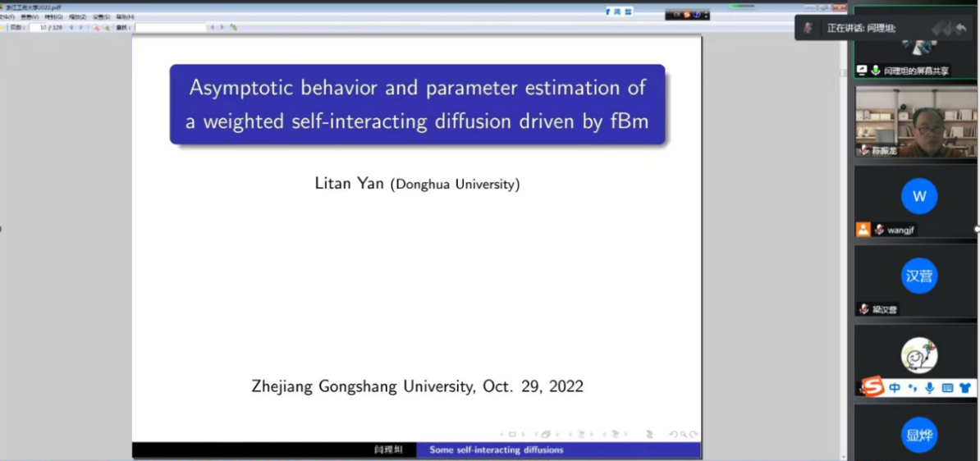
Task: Click the zoom in magnifier in PDF toolbar
Action: [107, 27]
